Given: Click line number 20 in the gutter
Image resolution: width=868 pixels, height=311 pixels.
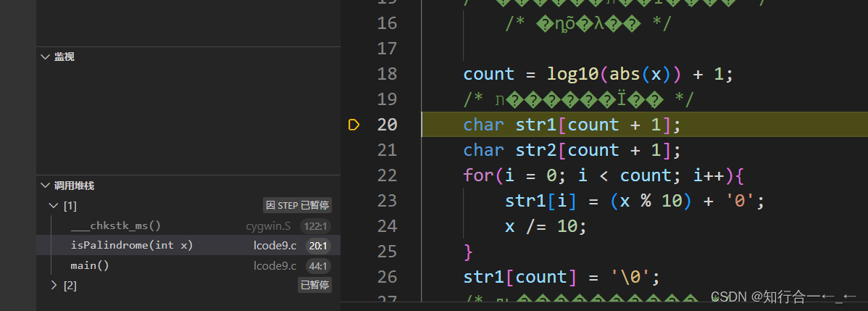Looking at the screenshot, I should pos(387,125).
